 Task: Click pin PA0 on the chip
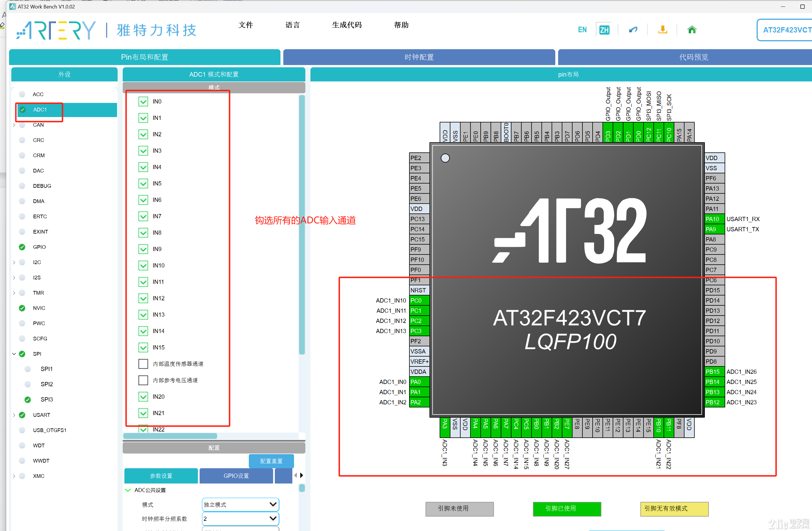(x=419, y=382)
